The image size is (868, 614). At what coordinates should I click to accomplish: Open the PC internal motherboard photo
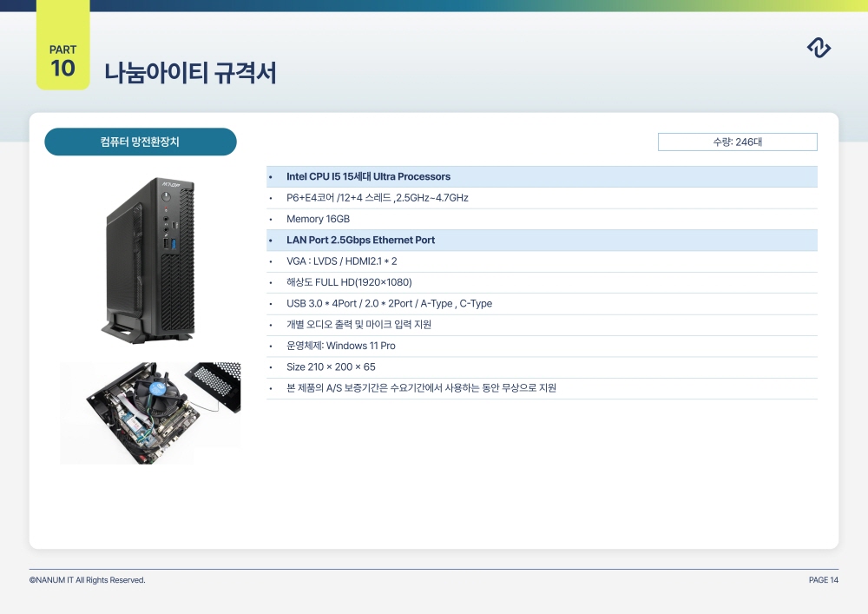click(150, 413)
